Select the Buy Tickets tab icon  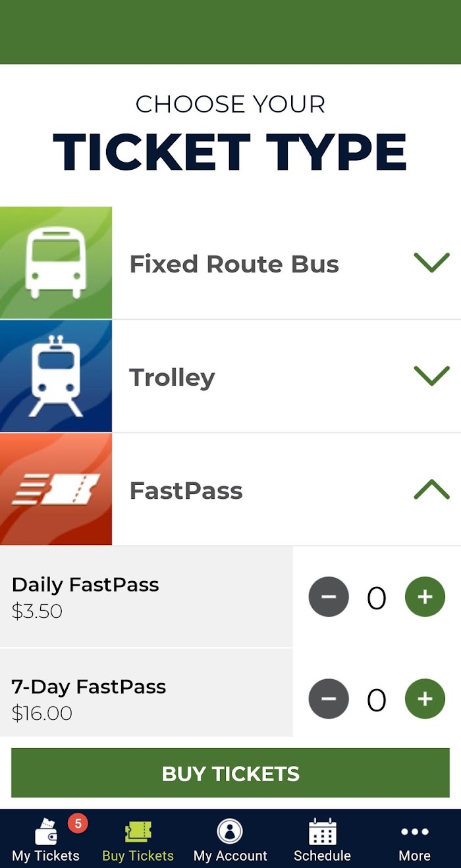(x=138, y=832)
